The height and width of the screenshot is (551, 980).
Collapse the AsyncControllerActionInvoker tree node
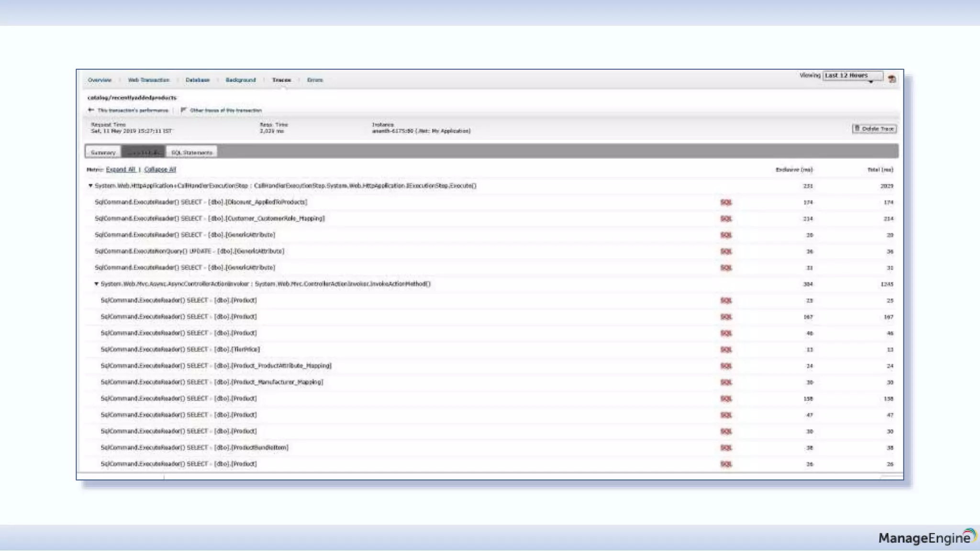[x=97, y=284]
